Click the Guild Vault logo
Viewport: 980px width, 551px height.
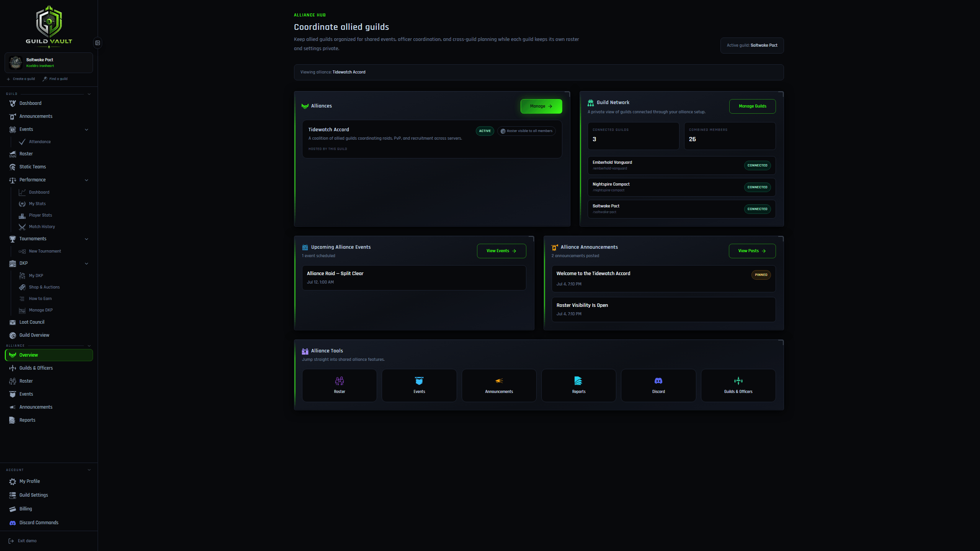(x=49, y=26)
